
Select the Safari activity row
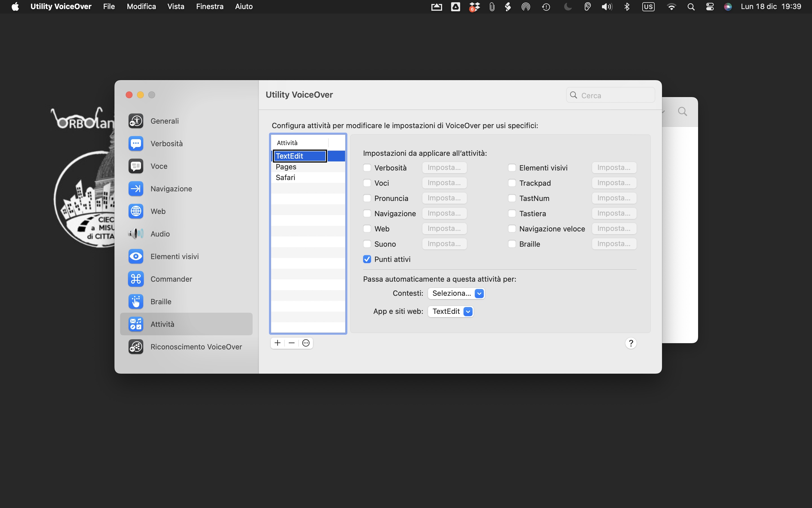[308, 178]
